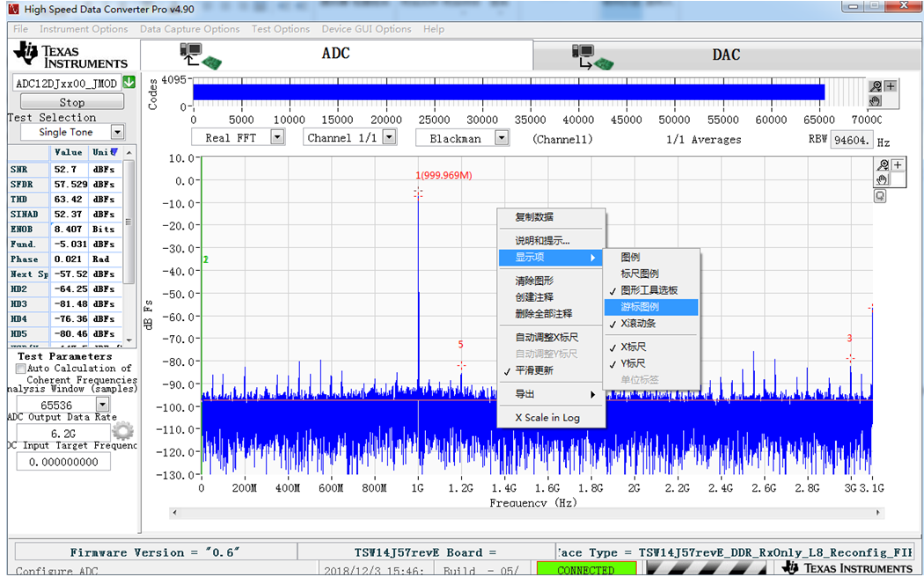
Task: Click the harmonic marker 3 crosshair
Action: click(850, 358)
